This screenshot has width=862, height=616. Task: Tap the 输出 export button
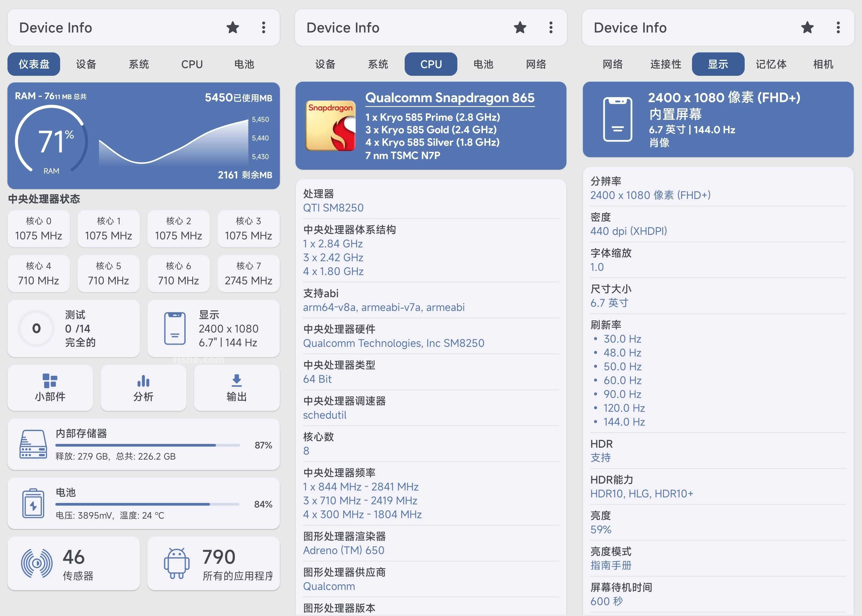237,388
